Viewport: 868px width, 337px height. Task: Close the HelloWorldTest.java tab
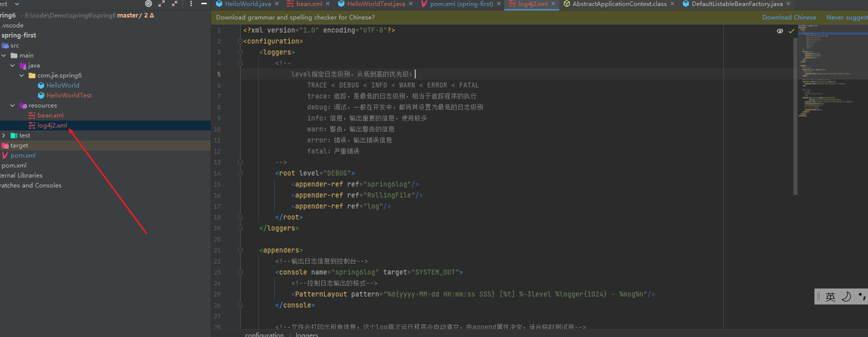[x=411, y=3]
